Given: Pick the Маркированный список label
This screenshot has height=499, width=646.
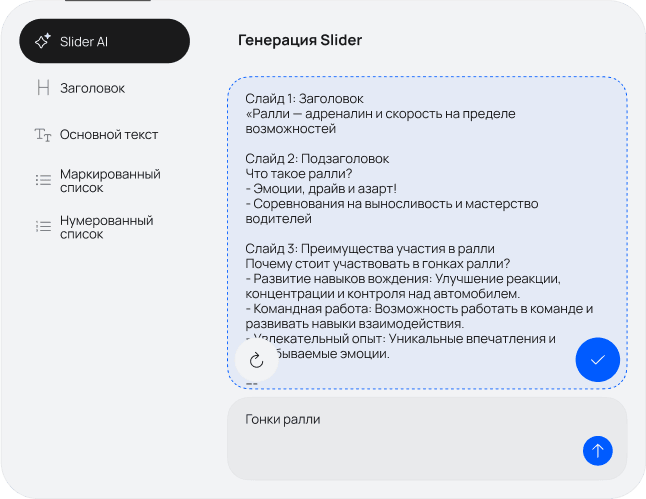Looking at the screenshot, I should 110,180.
